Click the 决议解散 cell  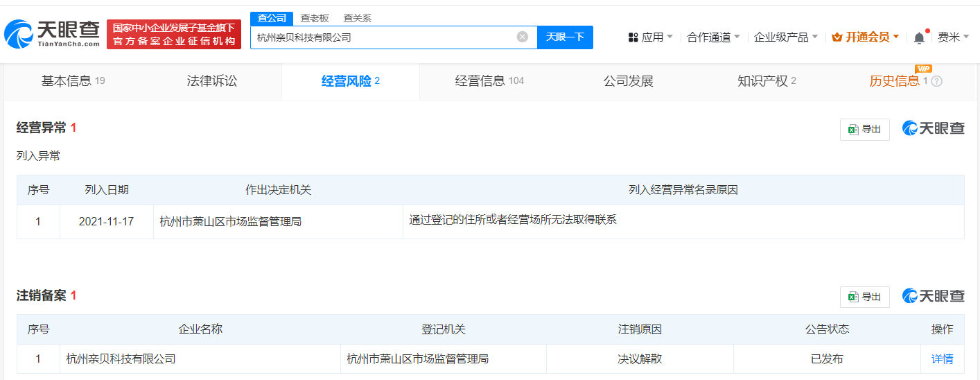tap(640, 359)
